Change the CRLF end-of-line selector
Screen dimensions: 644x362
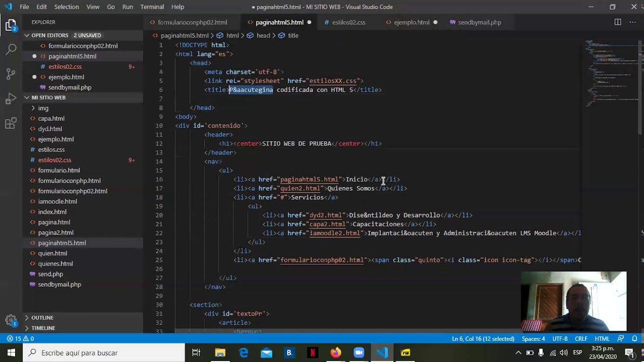581,339
